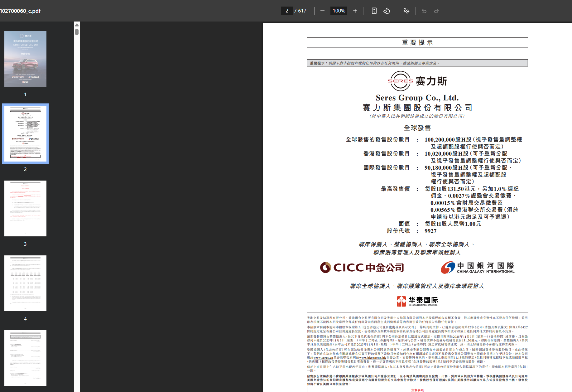Select the page 2 thumbnail

pos(25,133)
